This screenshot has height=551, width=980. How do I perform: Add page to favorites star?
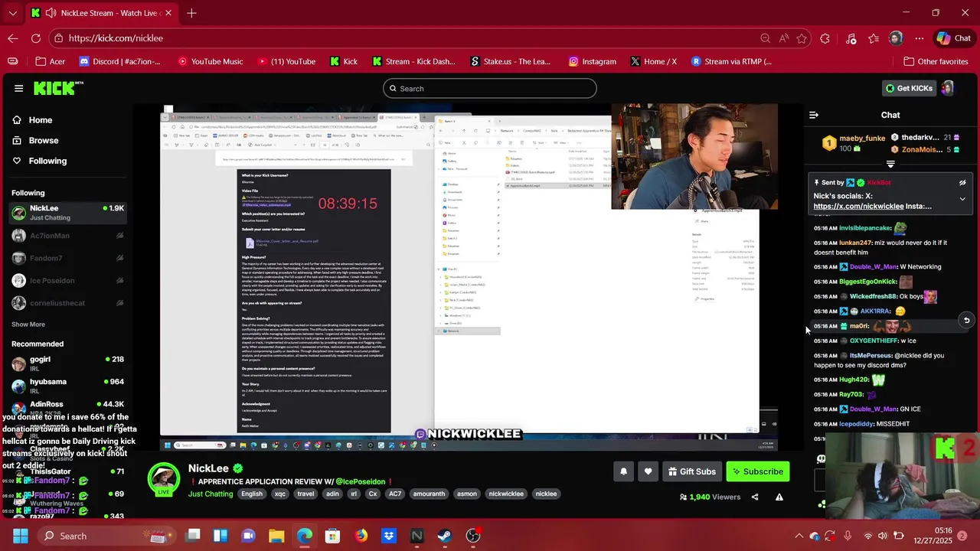point(802,38)
